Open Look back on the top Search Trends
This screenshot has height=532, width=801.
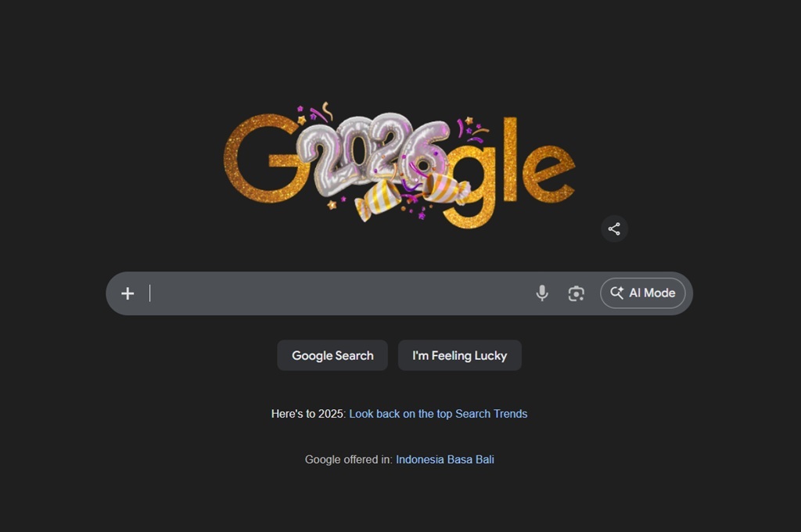tap(438, 414)
